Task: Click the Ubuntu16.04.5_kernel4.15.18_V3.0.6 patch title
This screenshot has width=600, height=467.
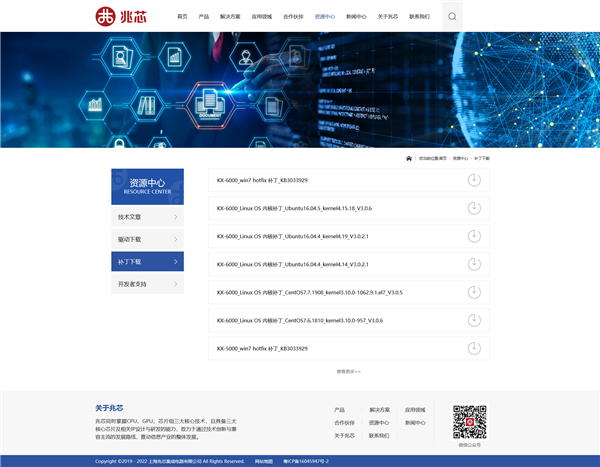Action: click(x=294, y=208)
